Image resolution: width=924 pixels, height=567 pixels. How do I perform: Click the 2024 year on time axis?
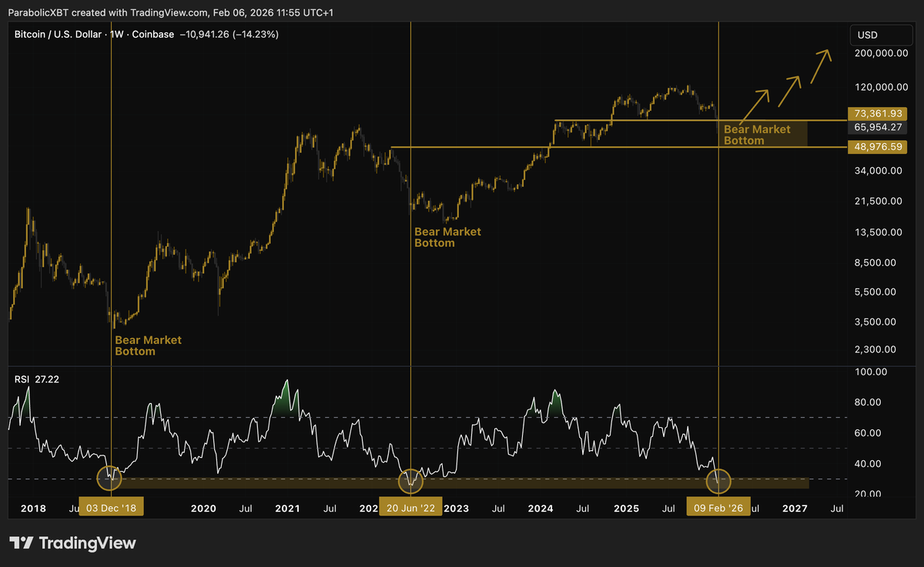click(541, 509)
